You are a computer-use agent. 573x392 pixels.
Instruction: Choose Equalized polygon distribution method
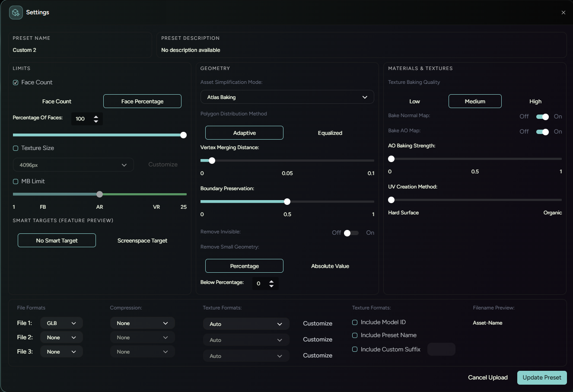(x=330, y=133)
